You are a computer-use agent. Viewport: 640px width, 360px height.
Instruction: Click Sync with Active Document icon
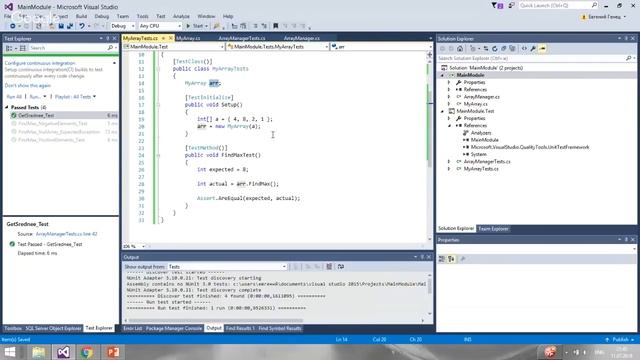click(486, 49)
